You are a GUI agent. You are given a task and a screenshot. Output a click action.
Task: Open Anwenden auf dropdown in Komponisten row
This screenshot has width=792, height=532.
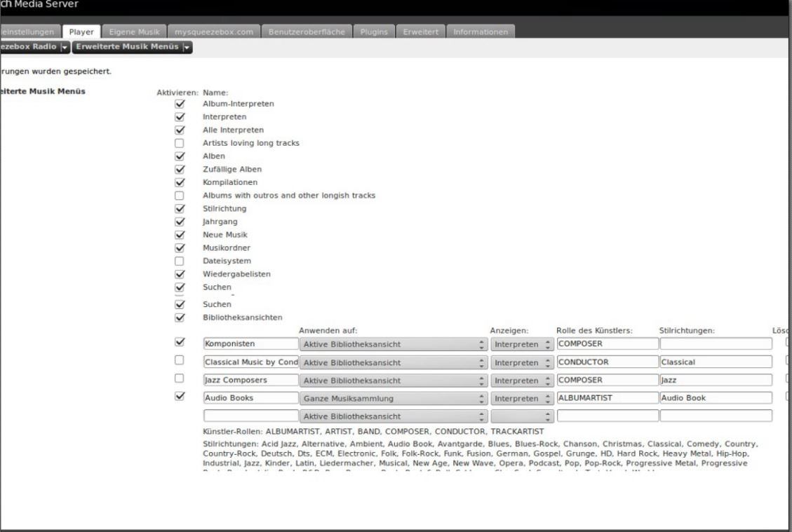(393, 344)
